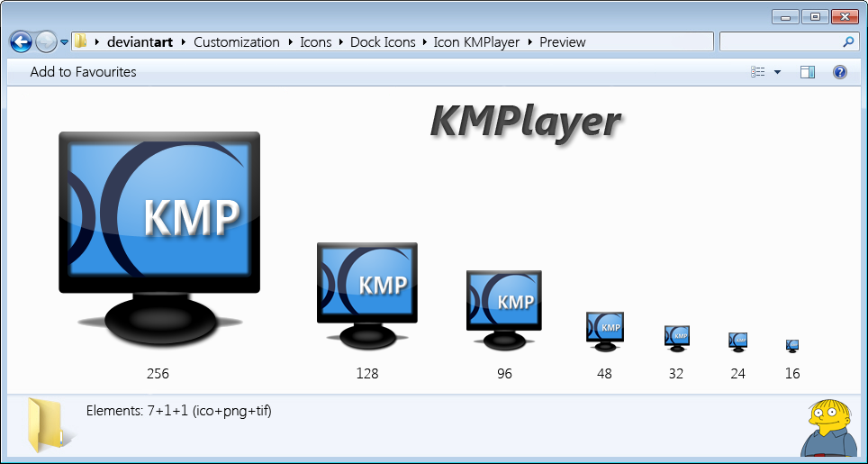This screenshot has width=868, height=464.
Task: Minimize the window
Action: pyautogui.click(x=785, y=17)
